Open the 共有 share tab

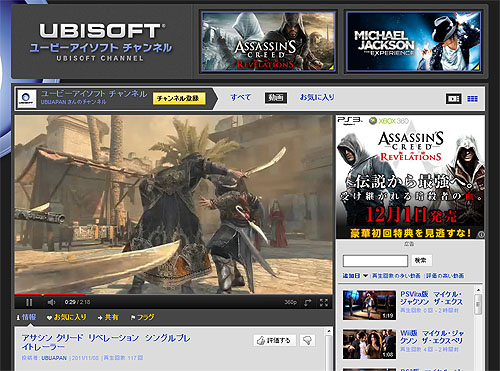click(x=108, y=317)
